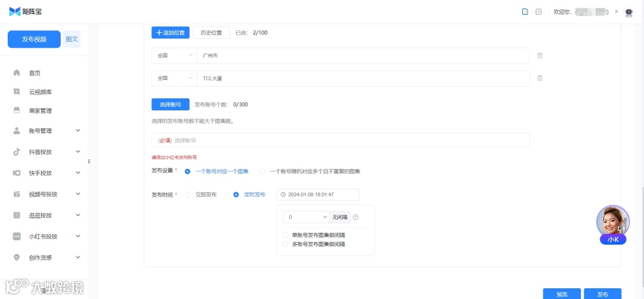The width and height of the screenshot is (644, 299).
Task: Click the 抖音投放 TikTok icon
Action: pyautogui.click(x=17, y=152)
